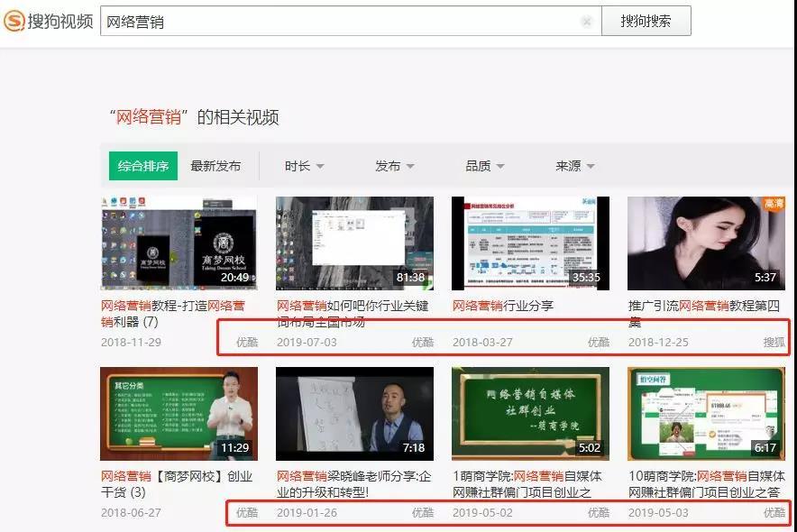This screenshot has height=532, width=797.
Task: Click the date 2018-12-25
Action: click(659, 343)
